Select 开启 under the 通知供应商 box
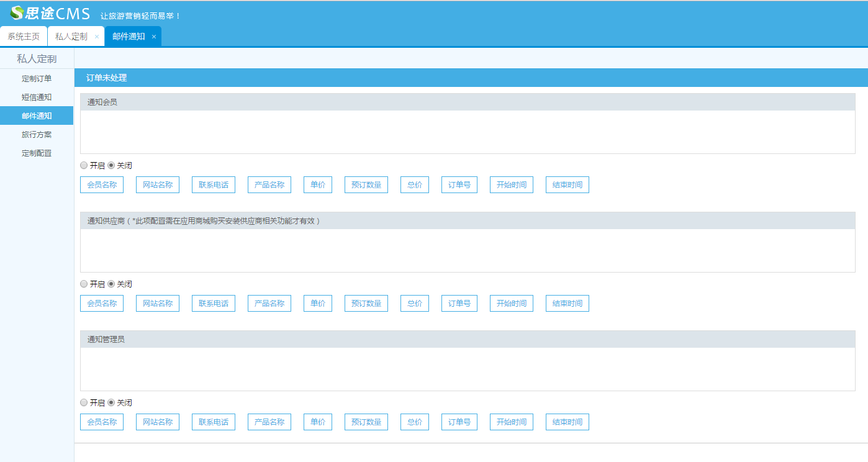Viewport: 868px width, 462px height. pyautogui.click(x=84, y=284)
